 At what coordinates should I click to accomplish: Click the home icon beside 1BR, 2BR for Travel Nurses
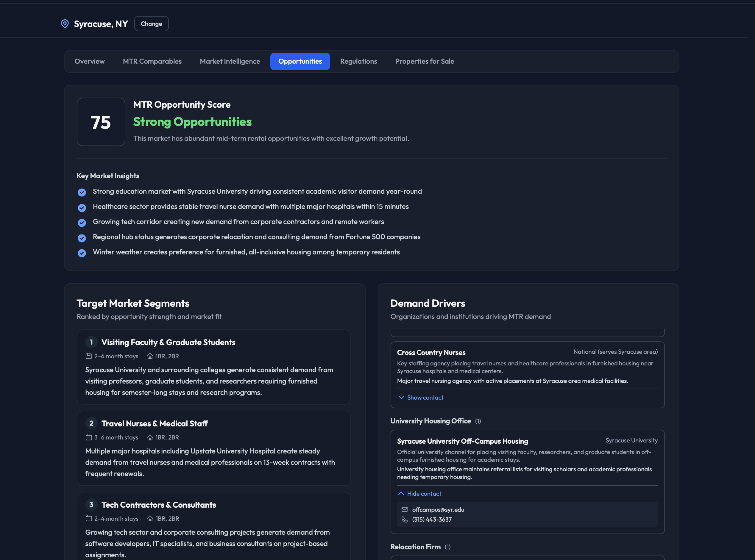pyautogui.click(x=150, y=437)
